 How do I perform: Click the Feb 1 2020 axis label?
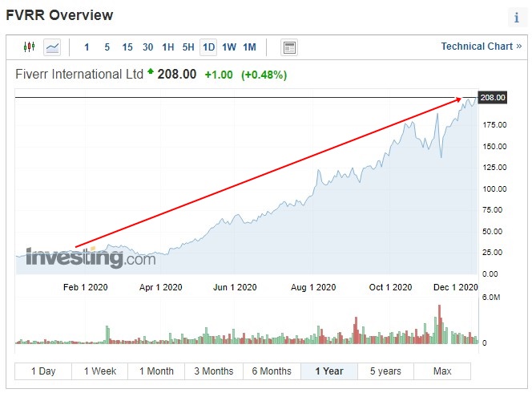(x=86, y=287)
